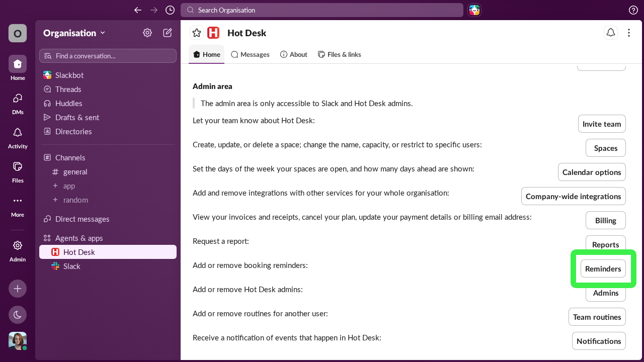Click the plus create button in the sidebar
Screen dimensions: 644x362
18,289
